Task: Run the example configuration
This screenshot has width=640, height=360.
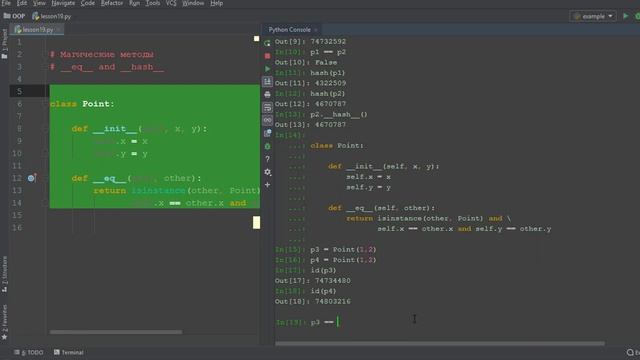Action: [x=625, y=16]
